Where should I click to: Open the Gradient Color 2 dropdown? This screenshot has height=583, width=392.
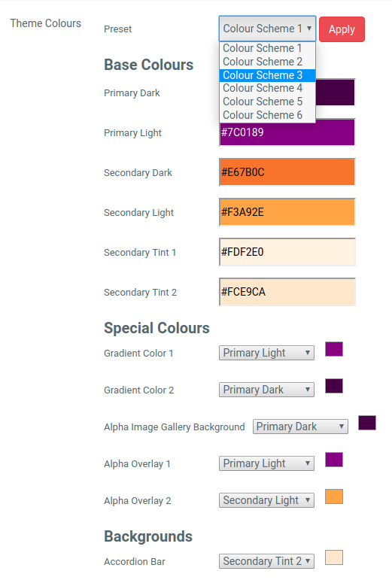[266, 390]
